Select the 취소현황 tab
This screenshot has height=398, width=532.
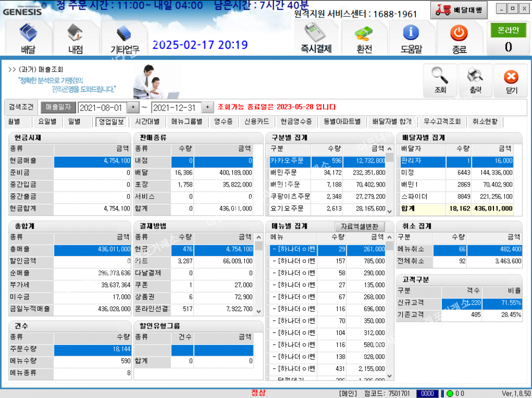pos(485,122)
